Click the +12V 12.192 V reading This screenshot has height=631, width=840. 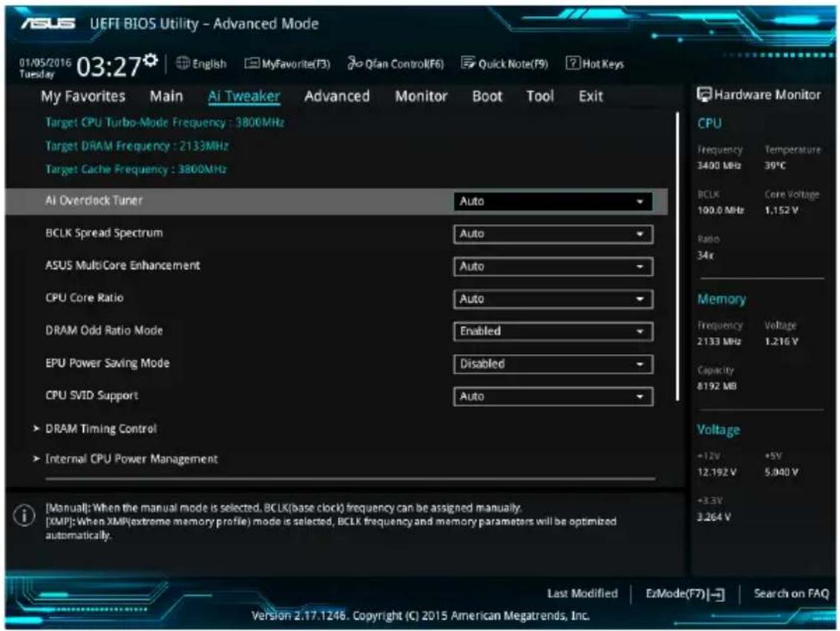[x=717, y=472]
